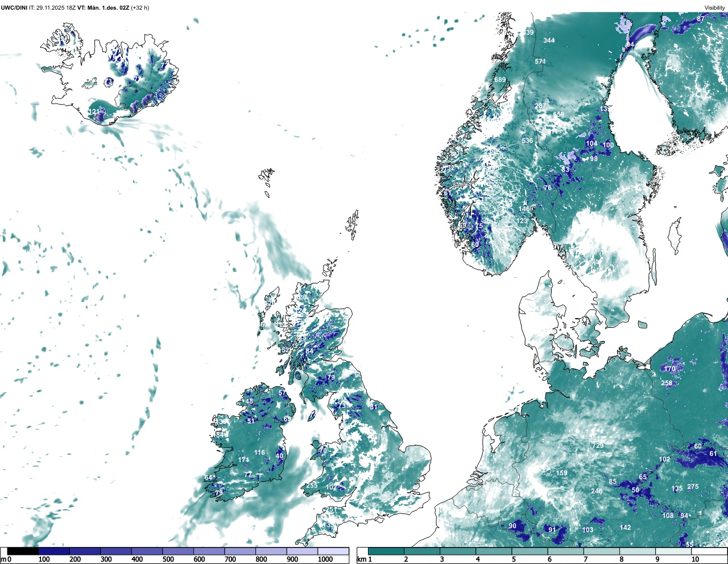This screenshot has width=728, height=564.
Task: Click the '571' visibility value in Scandinavia
Action: tap(540, 61)
